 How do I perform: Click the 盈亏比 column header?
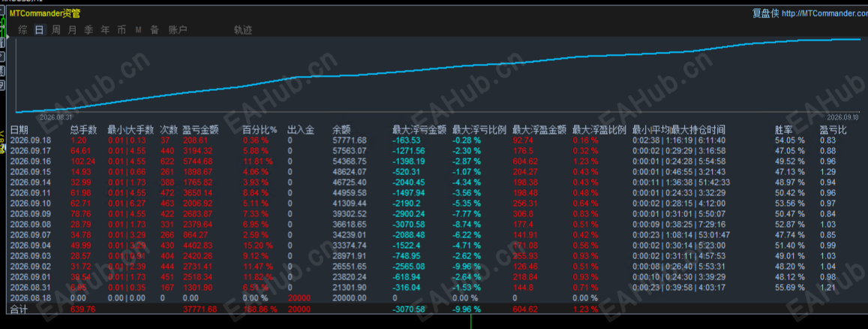(833, 130)
